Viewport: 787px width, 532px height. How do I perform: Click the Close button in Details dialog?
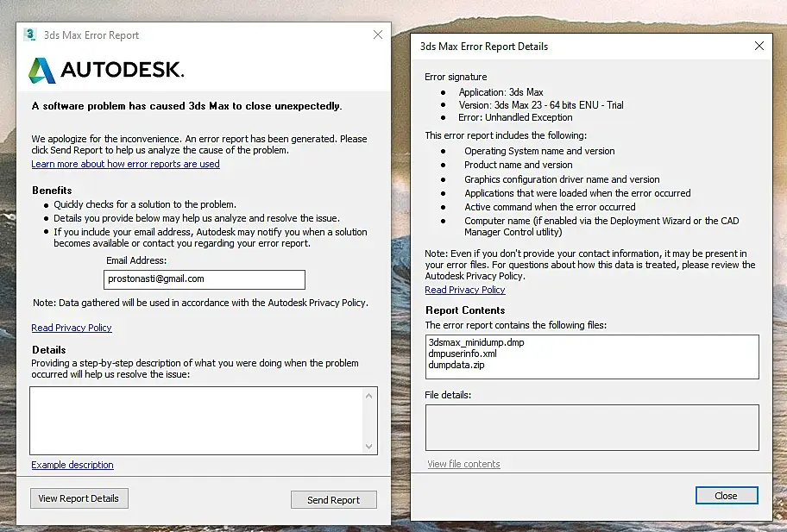tap(727, 496)
